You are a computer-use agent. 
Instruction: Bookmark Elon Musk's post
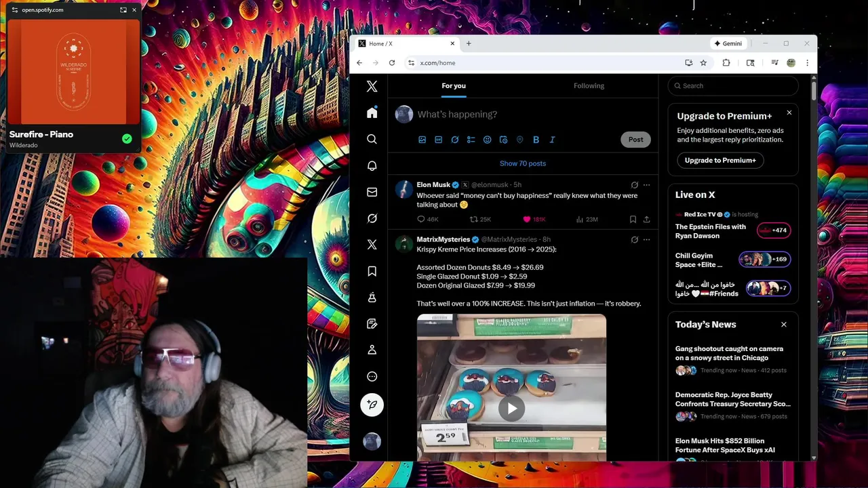click(x=633, y=219)
